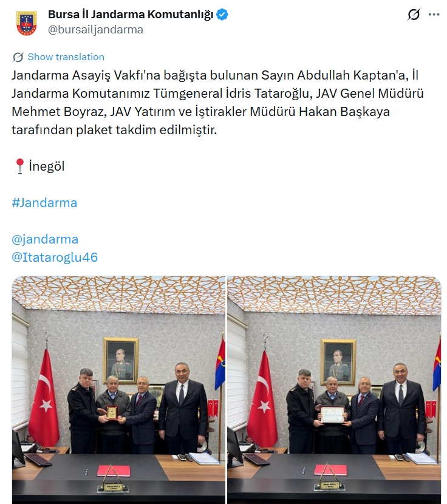Click the plaque held in the left photo
This screenshot has height=504, width=447.
112,412
